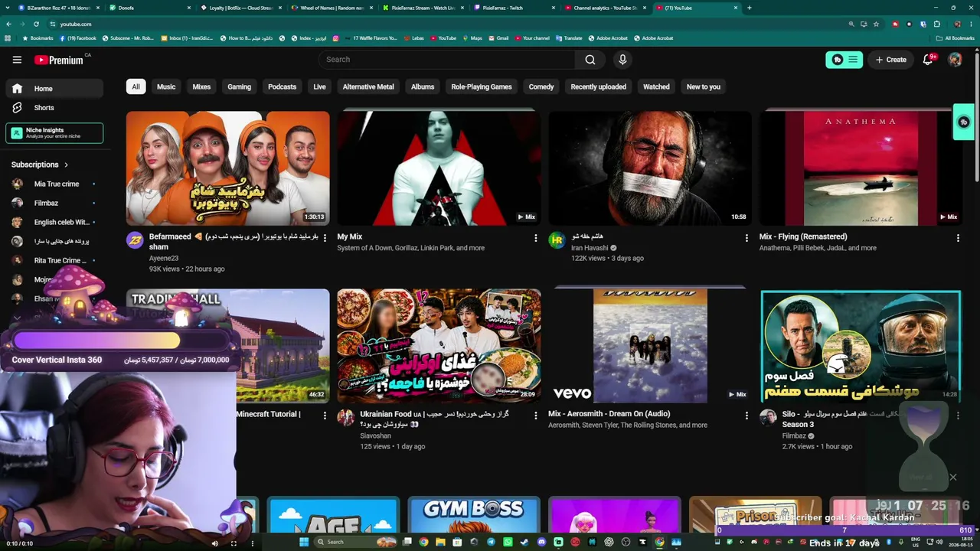
Task: Open Iran Havashi channel avatar
Action: point(557,240)
